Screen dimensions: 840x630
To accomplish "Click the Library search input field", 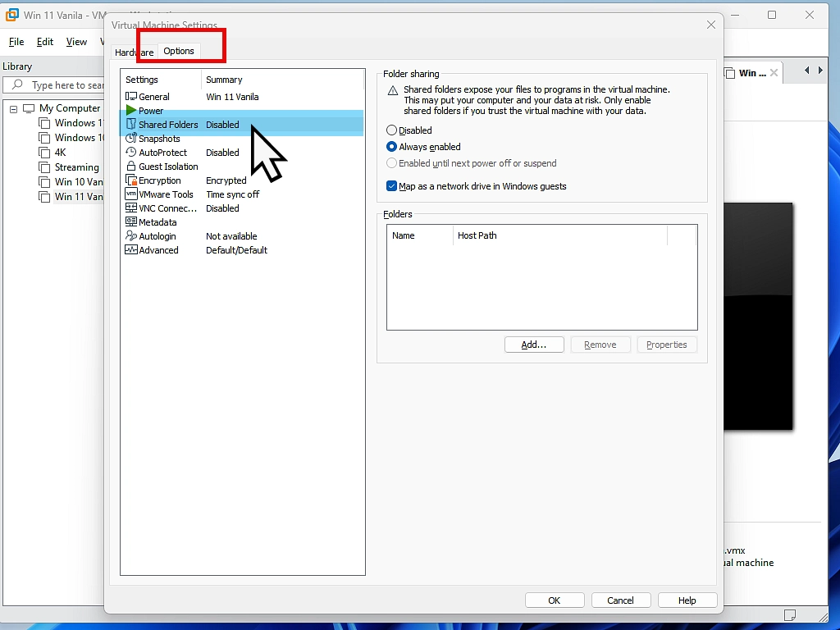I will tap(53, 84).
